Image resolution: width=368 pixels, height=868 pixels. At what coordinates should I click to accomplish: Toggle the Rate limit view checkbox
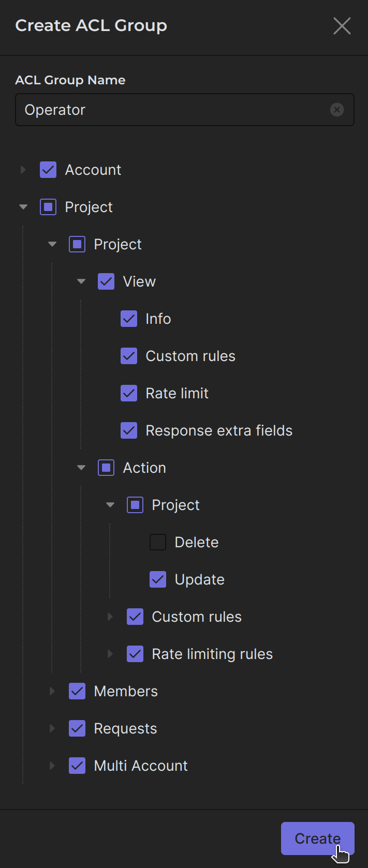click(129, 393)
